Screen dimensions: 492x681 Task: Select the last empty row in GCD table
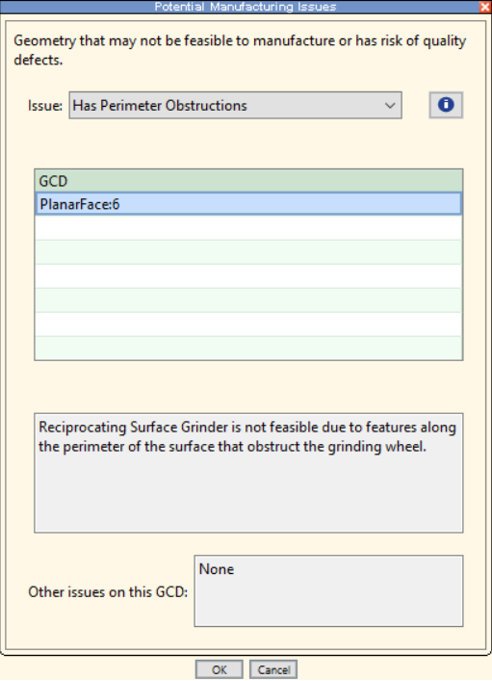coord(248,348)
